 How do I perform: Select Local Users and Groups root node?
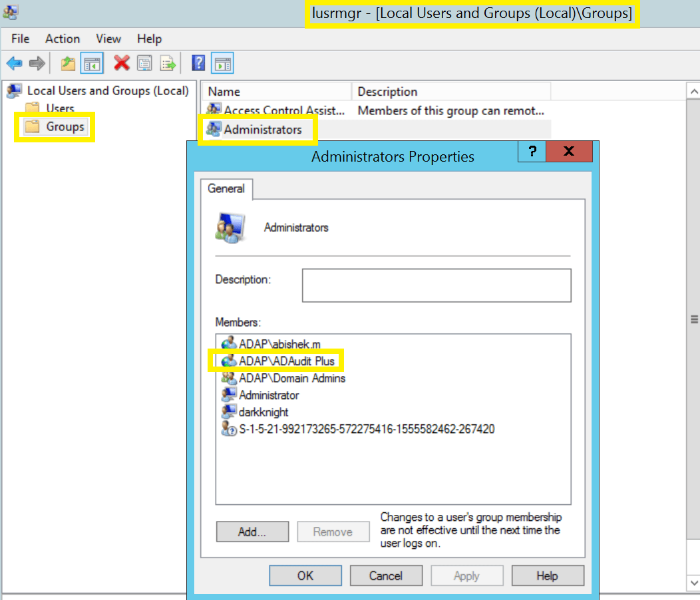point(107,90)
